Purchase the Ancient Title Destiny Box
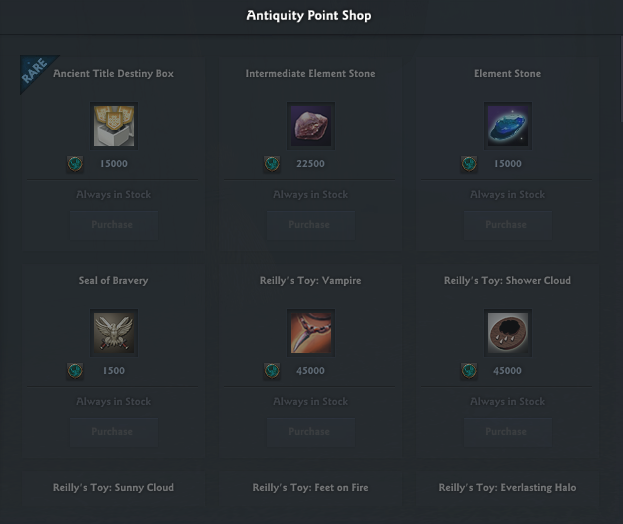The width and height of the screenshot is (623, 524). pyautogui.click(x=113, y=225)
